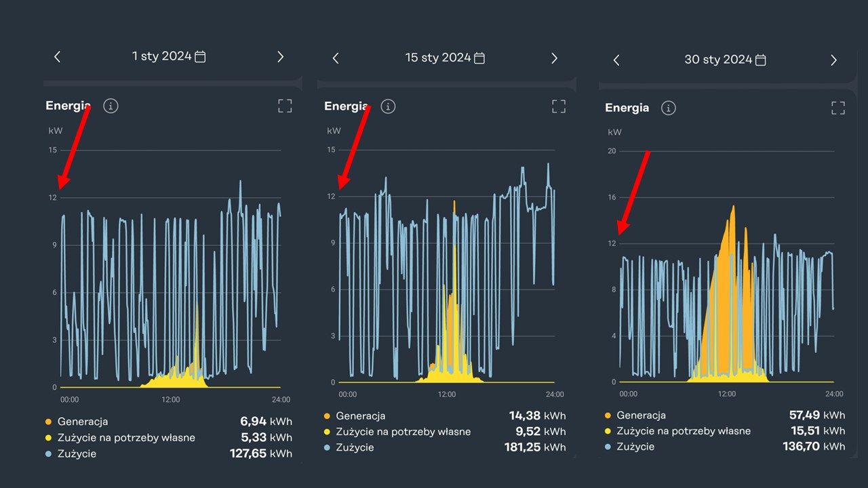Go to next day after 30 sty 2024
Viewport: 868px width, 488px height.
(833, 60)
